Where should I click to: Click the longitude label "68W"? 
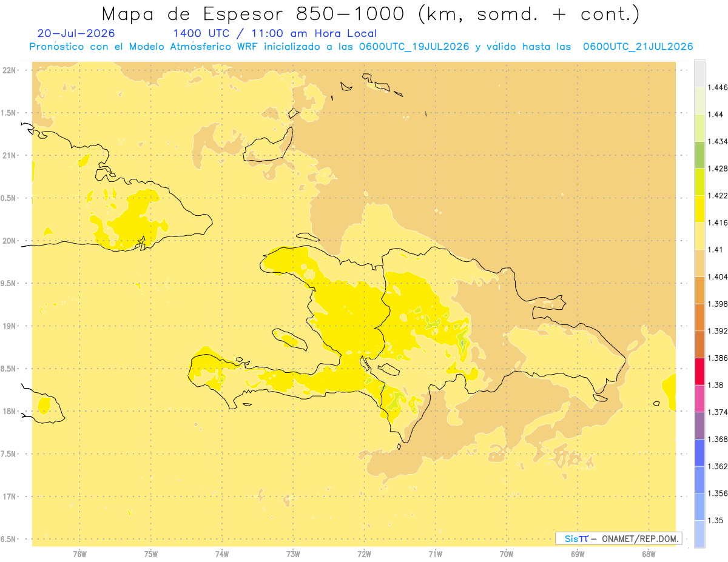coord(649,554)
